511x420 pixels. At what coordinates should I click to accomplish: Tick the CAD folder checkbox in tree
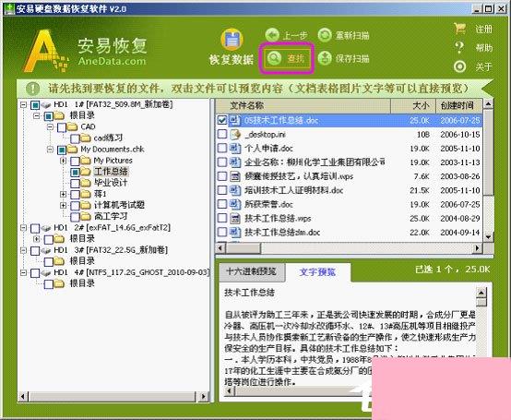tap(62, 127)
